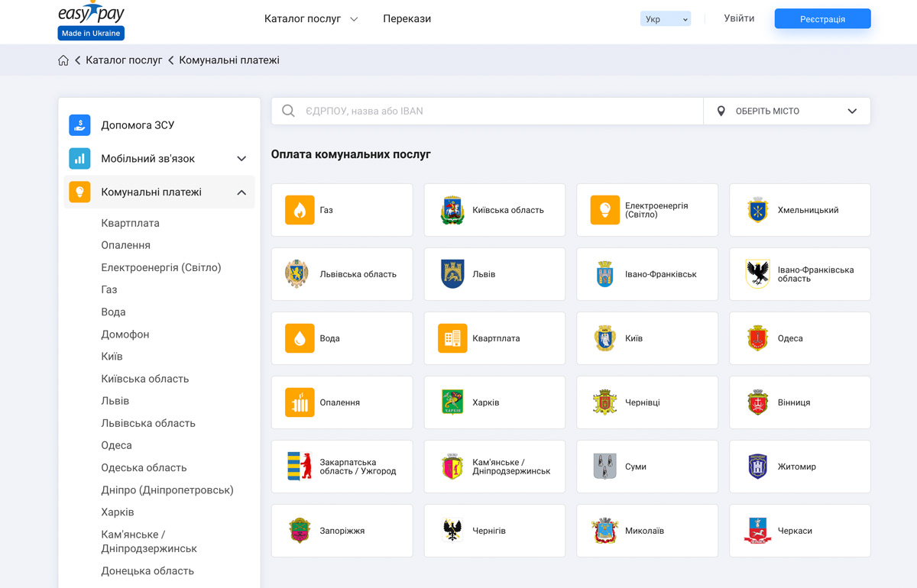The width and height of the screenshot is (917, 588).
Task: Open the home icon in breadcrumb
Action: (x=63, y=60)
